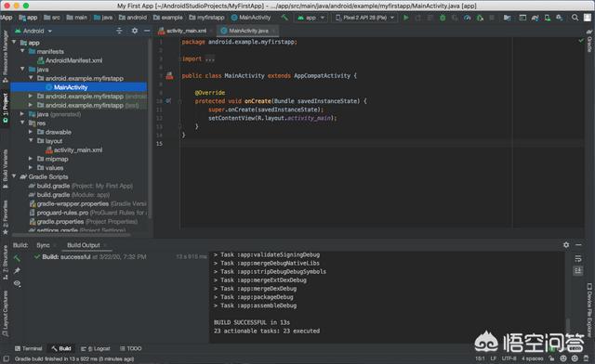Viewport: 595px width, 364px height.
Task: Click the rebuild hammer icon in Build panel
Action: pyautogui.click(x=17, y=258)
